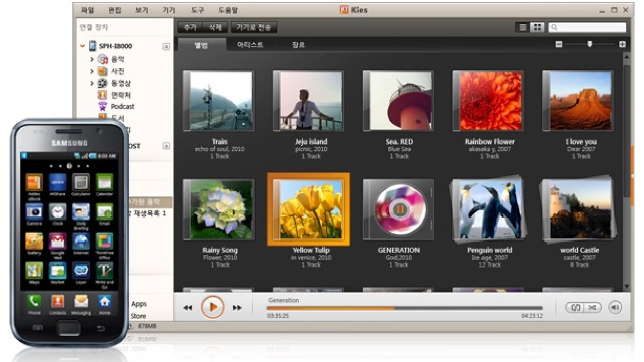Screen dimensions: 644x362
Task: Open the 파일 (File) menu
Action: point(87,10)
